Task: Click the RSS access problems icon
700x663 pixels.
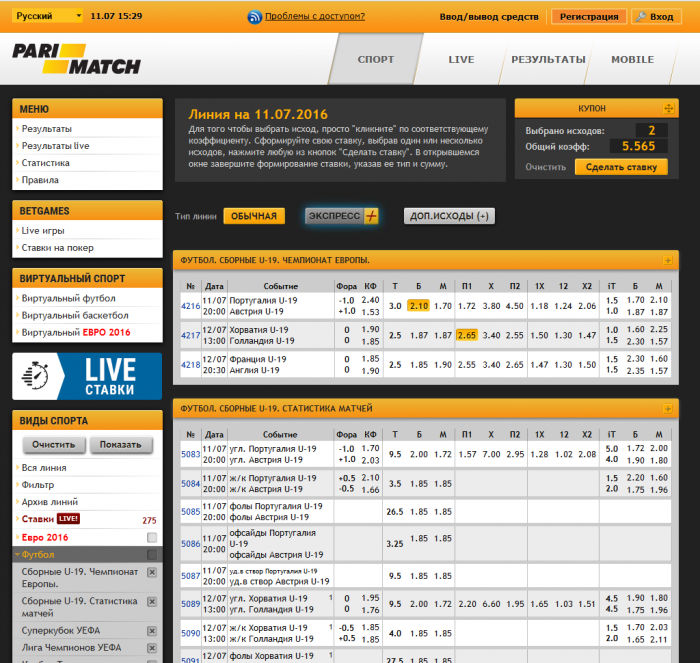Action: pyautogui.click(x=255, y=17)
